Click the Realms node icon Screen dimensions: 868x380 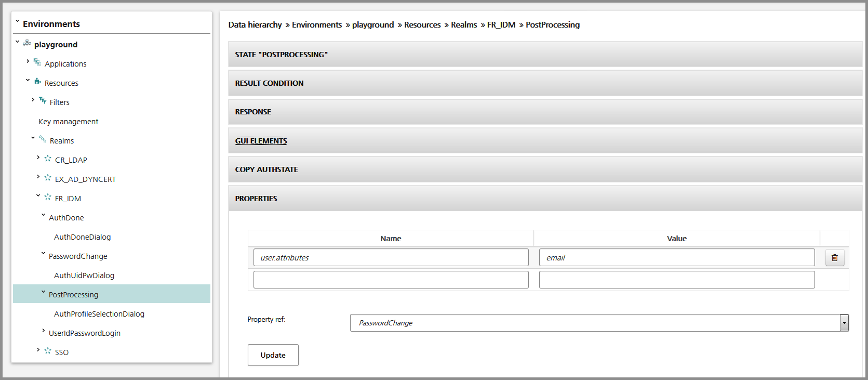(x=43, y=139)
